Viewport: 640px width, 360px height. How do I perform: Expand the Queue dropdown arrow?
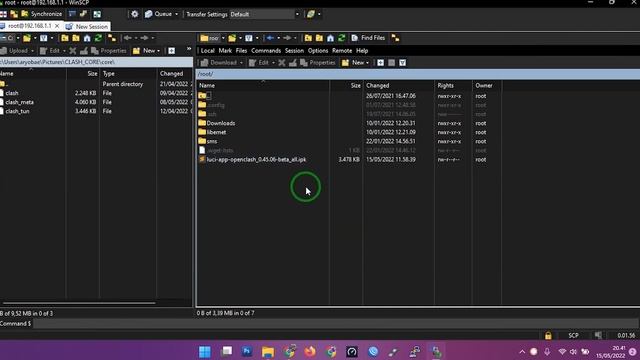click(x=176, y=14)
